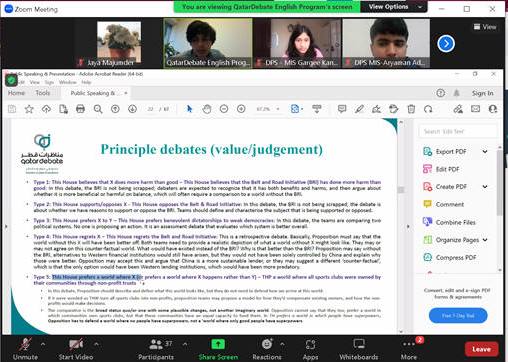Click Sign In in Acrobat Reader
The width and height of the screenshot is (508, 362).
(x=482, y=93)
